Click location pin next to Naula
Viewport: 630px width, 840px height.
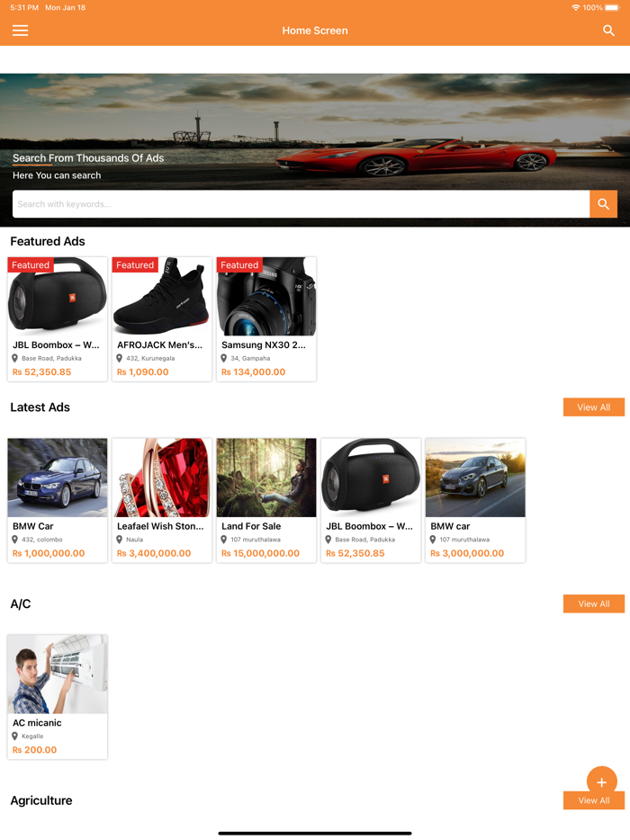(x=120, y=540)
